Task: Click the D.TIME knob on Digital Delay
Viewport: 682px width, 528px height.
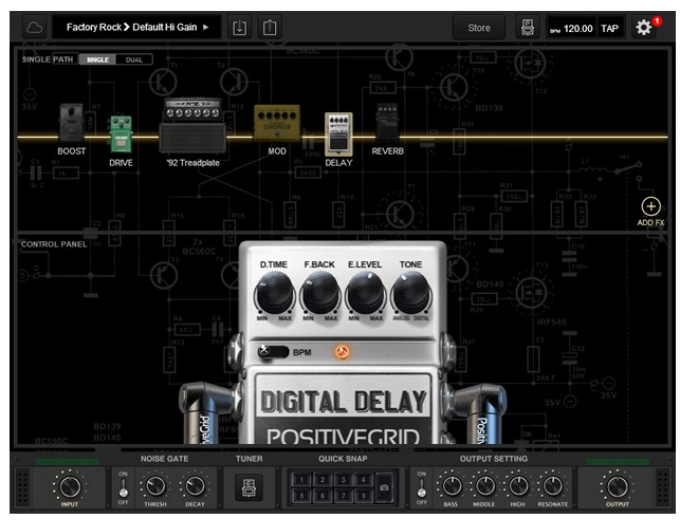Action: (274, 293)
